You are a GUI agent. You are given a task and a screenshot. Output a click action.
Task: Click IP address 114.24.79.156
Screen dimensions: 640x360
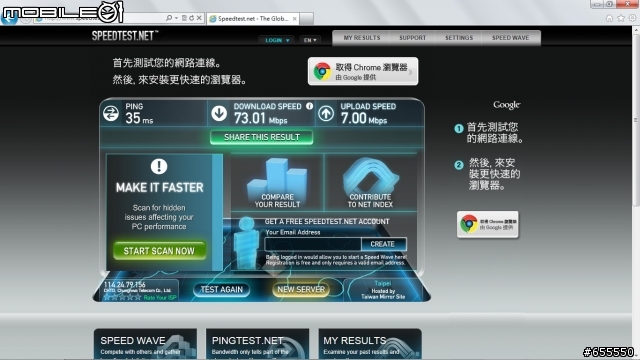(124, 284)
